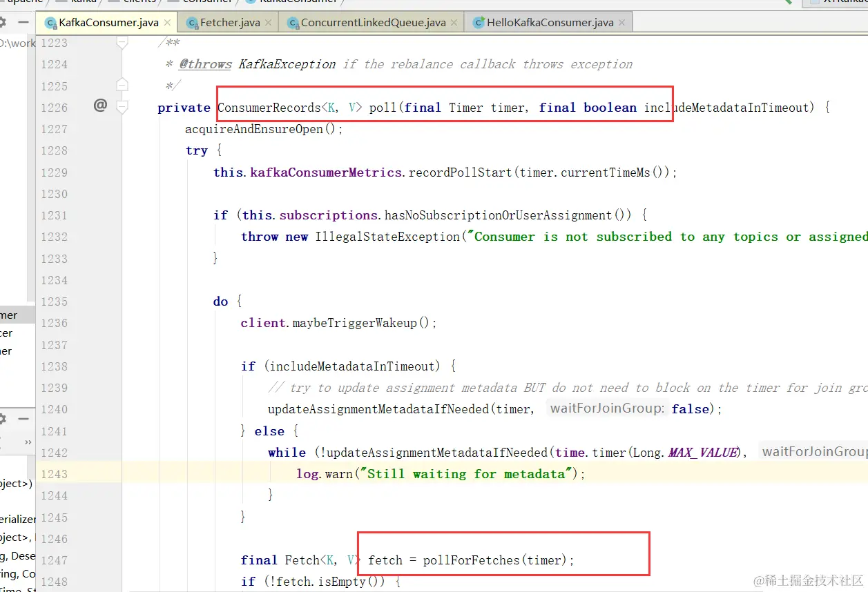The width and height of the screenshot is (868, 592).
Task: Click the 'do' keyword on line 1235
Action: coord(220,302)
